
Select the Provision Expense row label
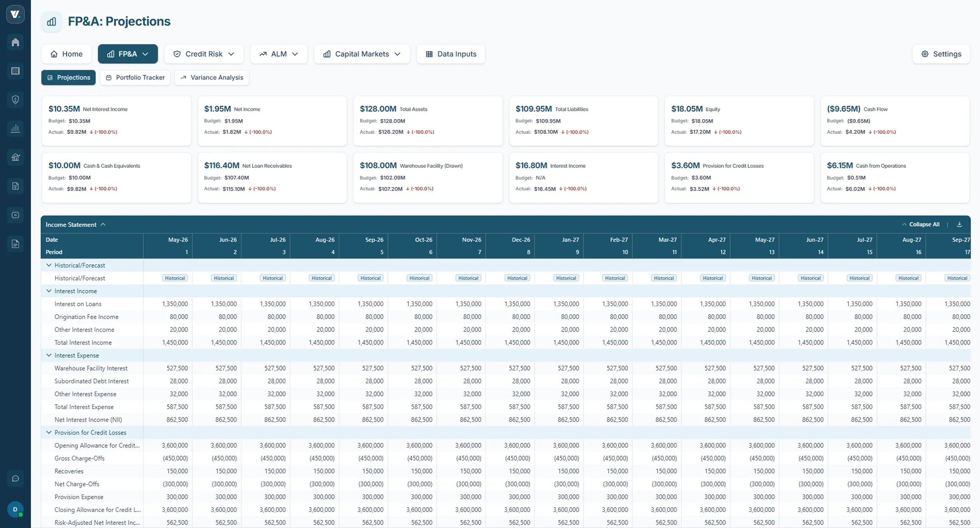tap(79, 497)
